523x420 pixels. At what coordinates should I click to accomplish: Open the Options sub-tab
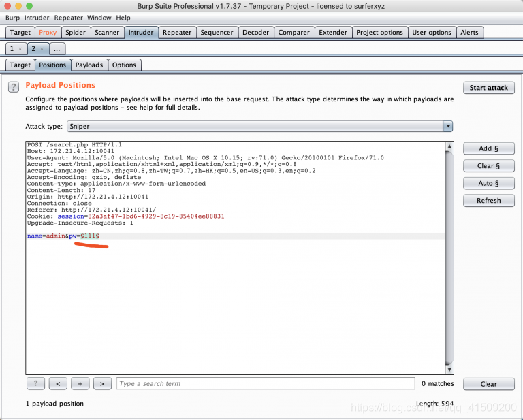click(x=124, y=65)
